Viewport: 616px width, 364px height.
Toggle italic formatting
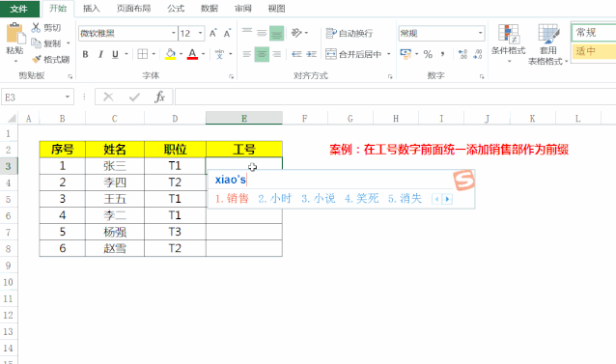click(100, 54)
